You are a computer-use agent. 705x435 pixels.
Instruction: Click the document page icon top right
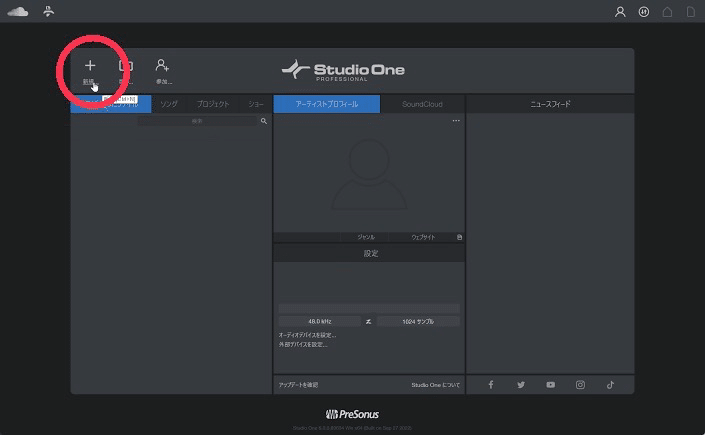click(x=691, y=12)
